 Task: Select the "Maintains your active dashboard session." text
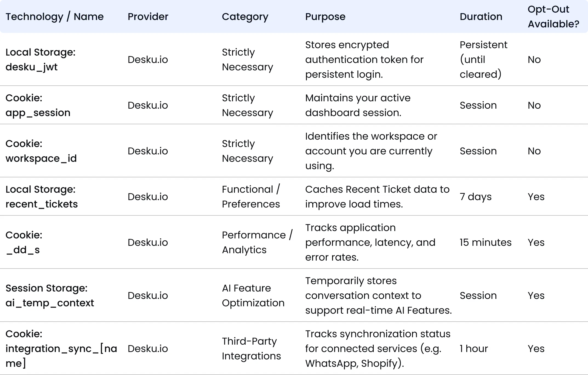(x=358, y=105)
